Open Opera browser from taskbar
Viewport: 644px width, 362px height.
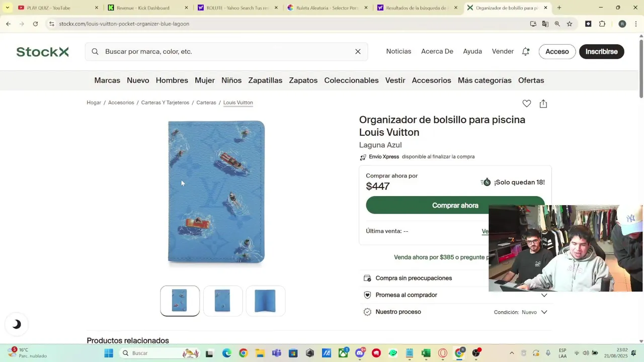pos(443,353)
